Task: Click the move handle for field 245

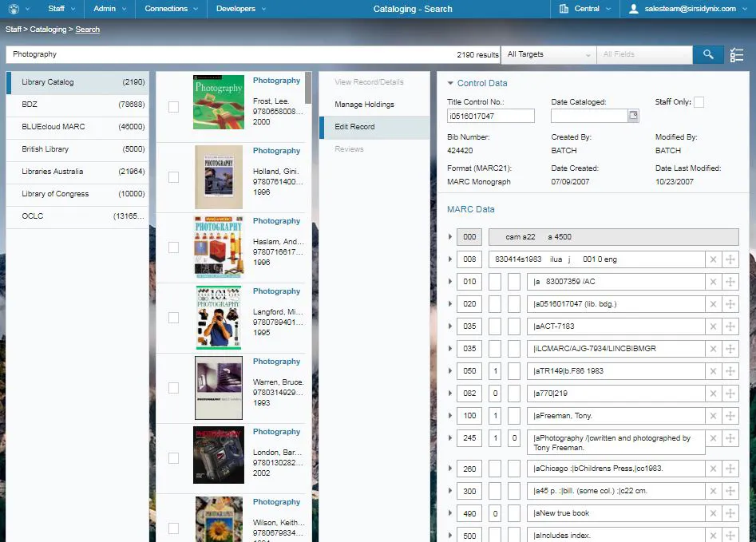Action: pyautogui.click(x=730, y=438)
